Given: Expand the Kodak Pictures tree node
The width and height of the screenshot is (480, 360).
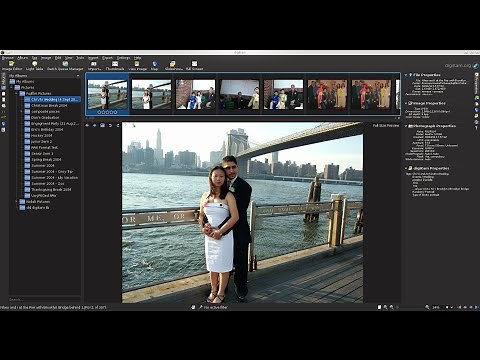Looking at the screenshot, I should click(16, 202).
